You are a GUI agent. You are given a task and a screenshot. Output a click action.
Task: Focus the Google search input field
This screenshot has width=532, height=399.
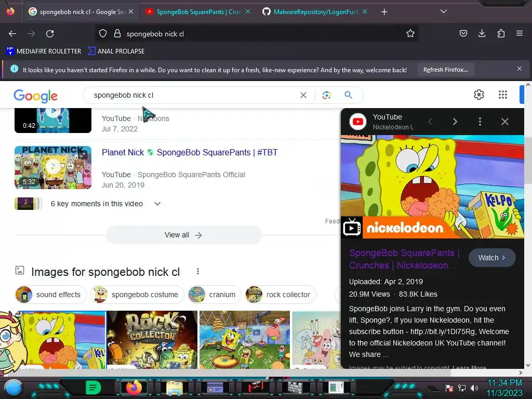pyautogui.click(x=193, y=96)
